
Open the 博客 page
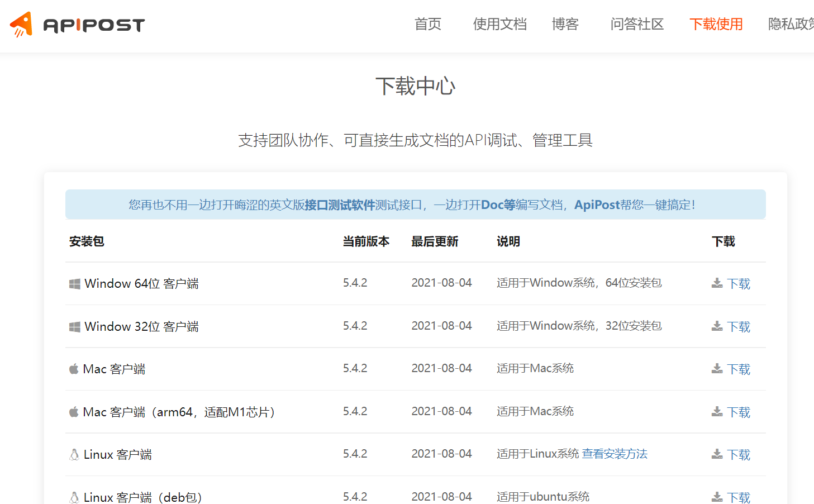pyautogui.click(x=565, y=25)
